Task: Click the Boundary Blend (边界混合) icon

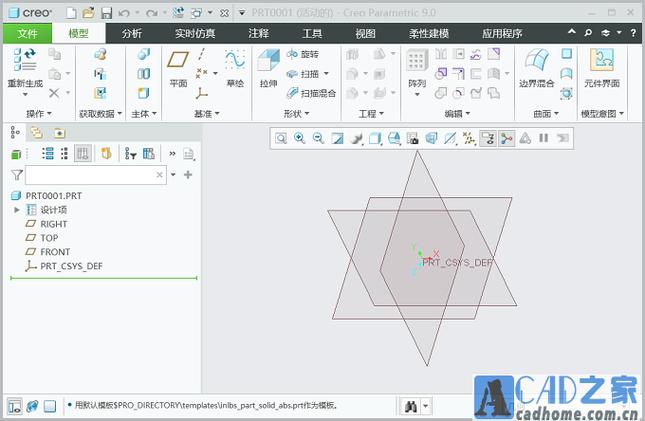Action: pos(536,60)
